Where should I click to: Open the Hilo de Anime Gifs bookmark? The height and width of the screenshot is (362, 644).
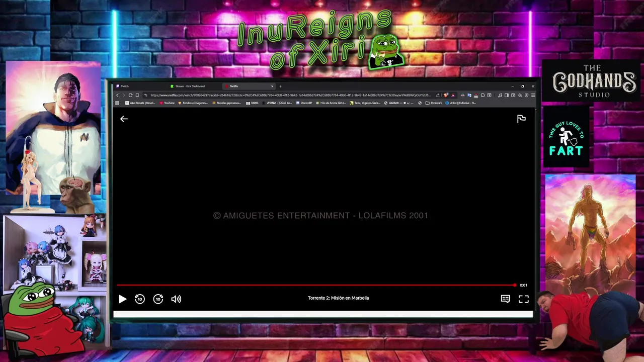pos(331,103)
